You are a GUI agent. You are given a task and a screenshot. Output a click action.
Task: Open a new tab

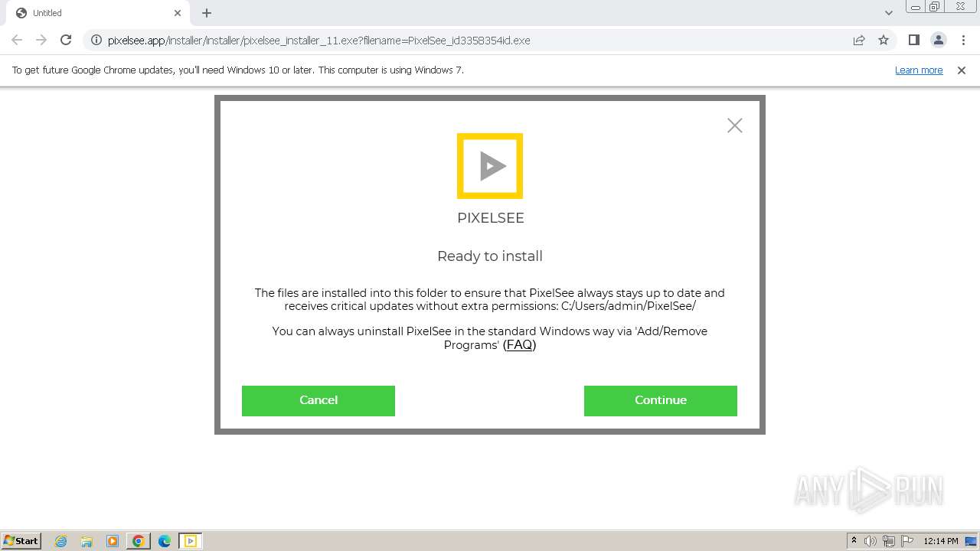click(x=207, y=13)
